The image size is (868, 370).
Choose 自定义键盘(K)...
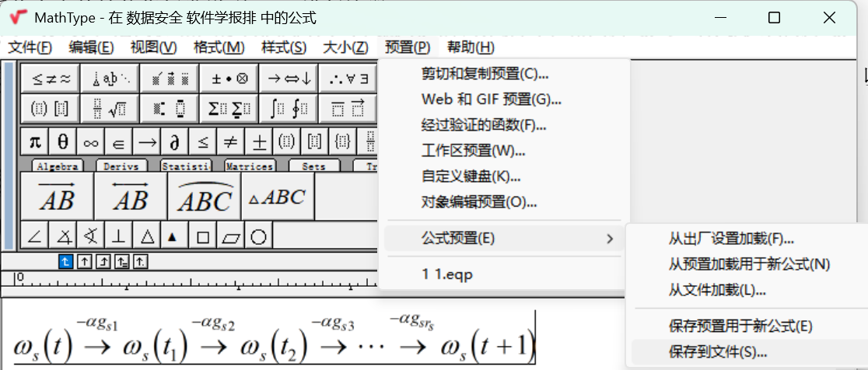504,176
